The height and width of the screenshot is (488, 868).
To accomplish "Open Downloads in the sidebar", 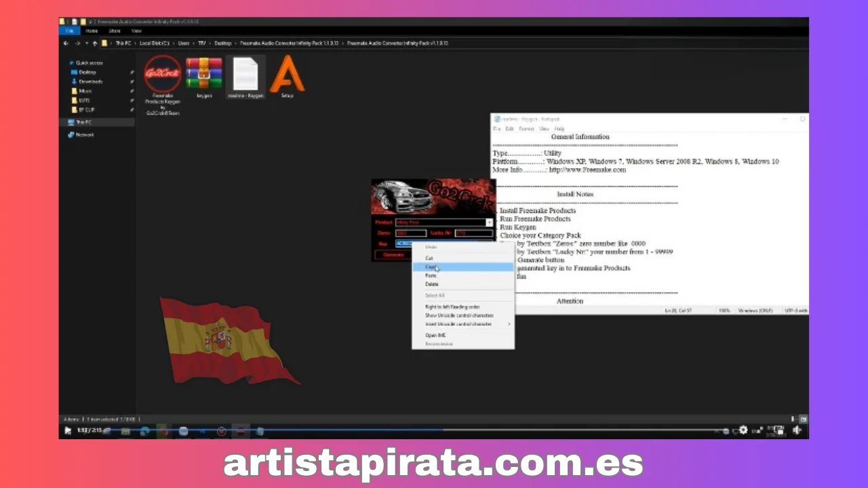I will click(90, 81).
